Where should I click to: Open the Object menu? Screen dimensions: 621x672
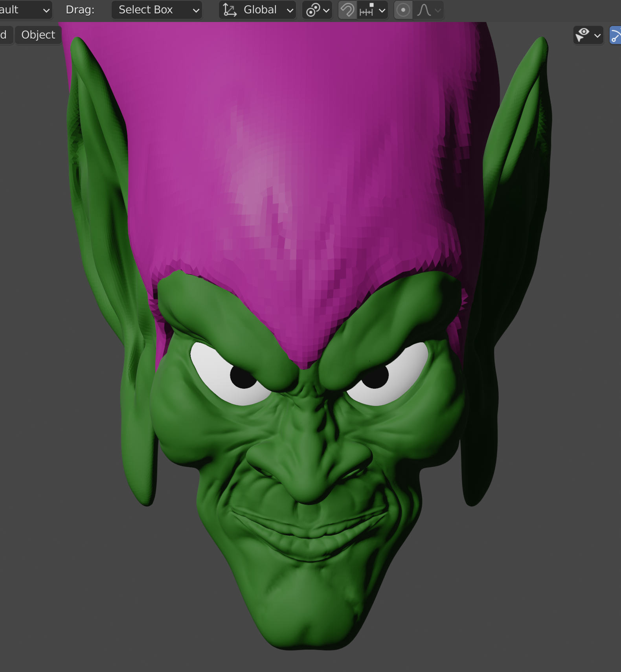point(38,35)
